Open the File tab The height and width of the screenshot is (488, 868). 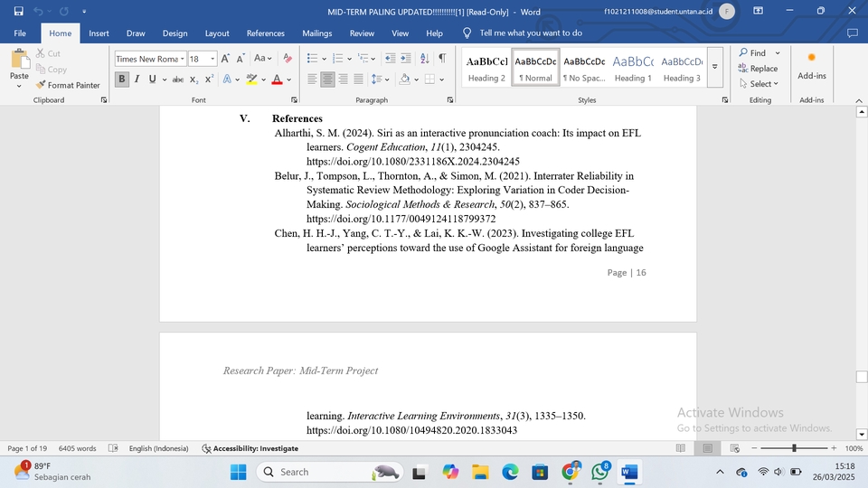pyautogui.click(x=20, y=33)
